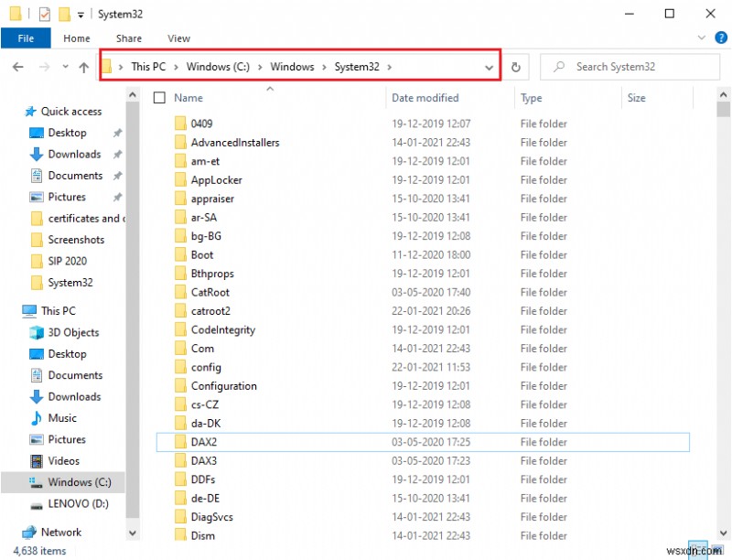Open the Share ribbon tab
Viewport: 732px width, 560px height.
129,38
